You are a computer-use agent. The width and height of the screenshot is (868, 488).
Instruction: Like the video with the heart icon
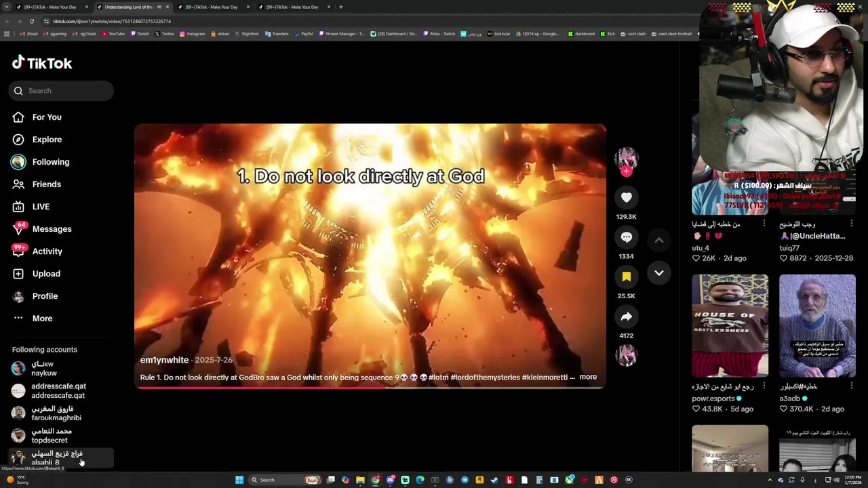[x=626, y=197]
